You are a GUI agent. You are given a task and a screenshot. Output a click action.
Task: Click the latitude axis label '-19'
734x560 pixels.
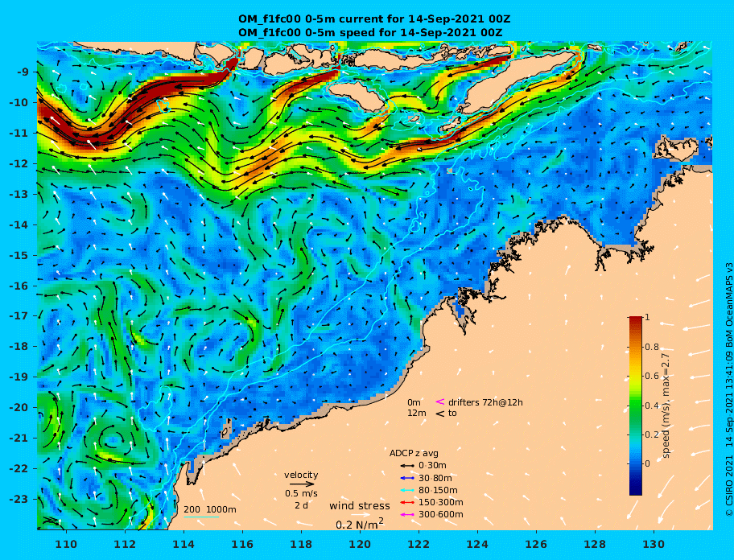[x=19, y=377]
